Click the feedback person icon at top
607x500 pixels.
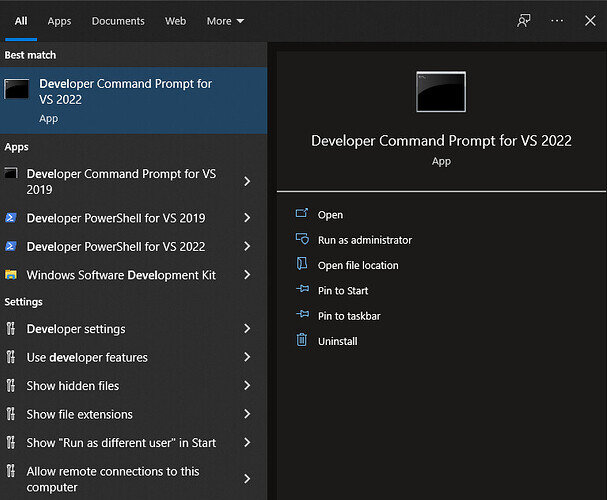(x=524, y=21)
